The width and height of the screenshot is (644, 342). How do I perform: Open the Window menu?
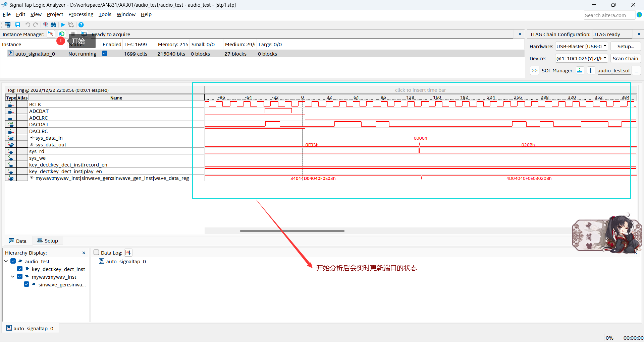pos(126,14)
